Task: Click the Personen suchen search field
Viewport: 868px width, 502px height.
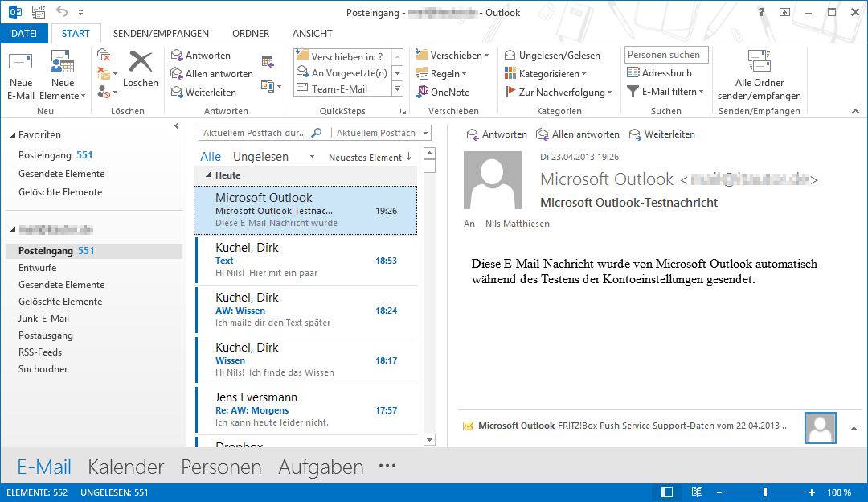Action: pyautogui.click(x=666, y=55)
